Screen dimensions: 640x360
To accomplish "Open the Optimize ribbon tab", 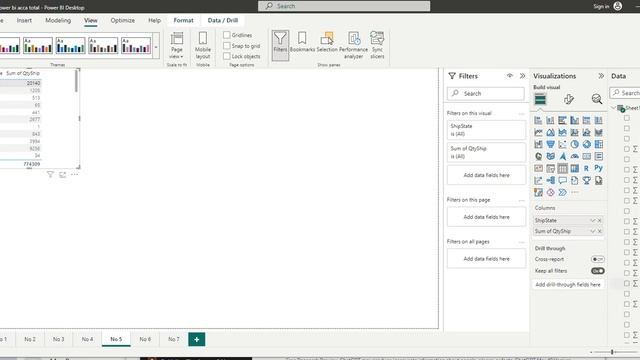I will [x=122, y=20].
